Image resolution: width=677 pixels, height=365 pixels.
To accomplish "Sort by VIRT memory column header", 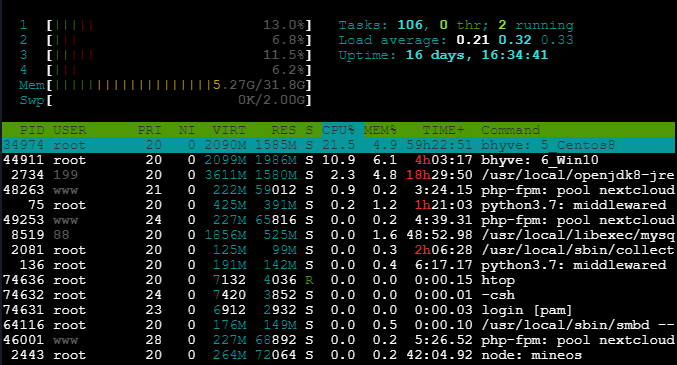I will pyautogui.click(x=229, y=130).
